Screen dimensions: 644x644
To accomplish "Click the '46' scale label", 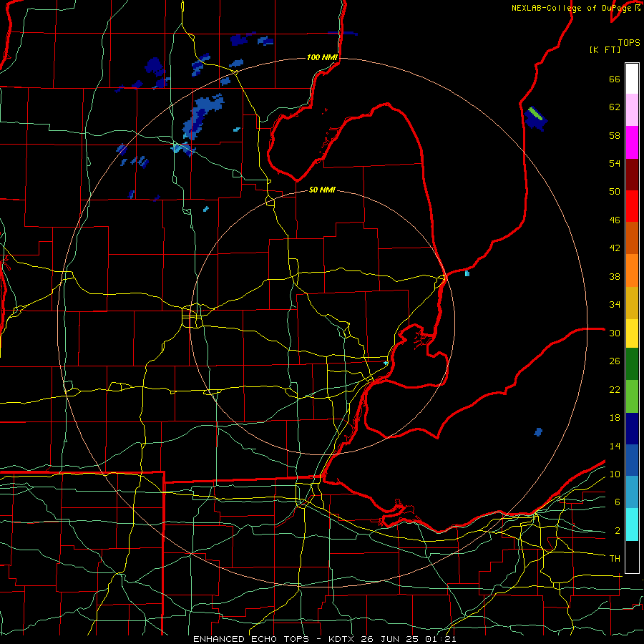I will tap(615, 220).
